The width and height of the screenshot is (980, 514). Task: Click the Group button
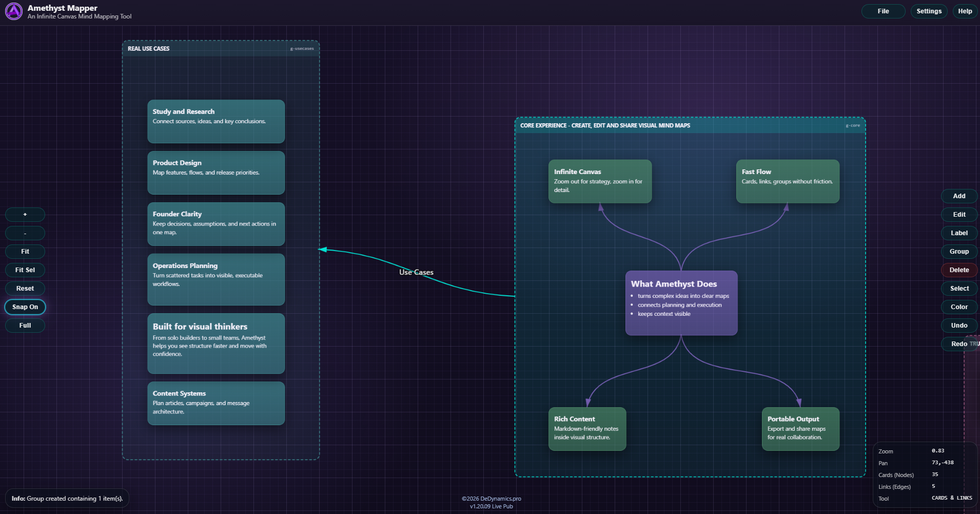point(959,252)
